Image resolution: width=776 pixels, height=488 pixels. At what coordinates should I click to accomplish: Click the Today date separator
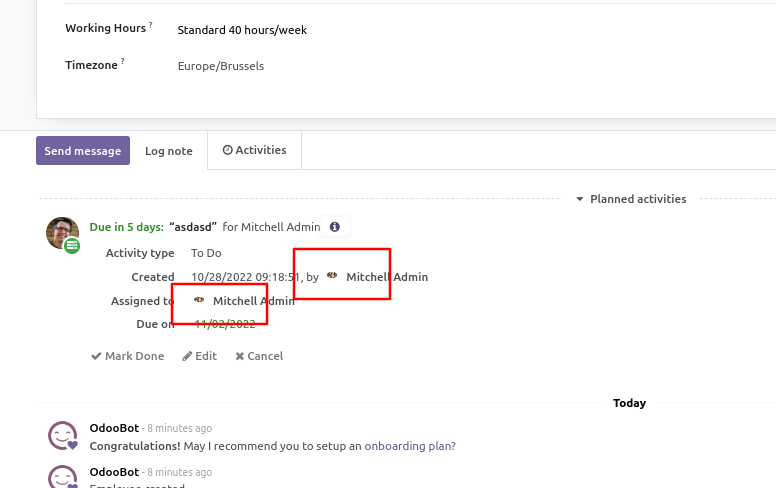click(x=629, y=403)
